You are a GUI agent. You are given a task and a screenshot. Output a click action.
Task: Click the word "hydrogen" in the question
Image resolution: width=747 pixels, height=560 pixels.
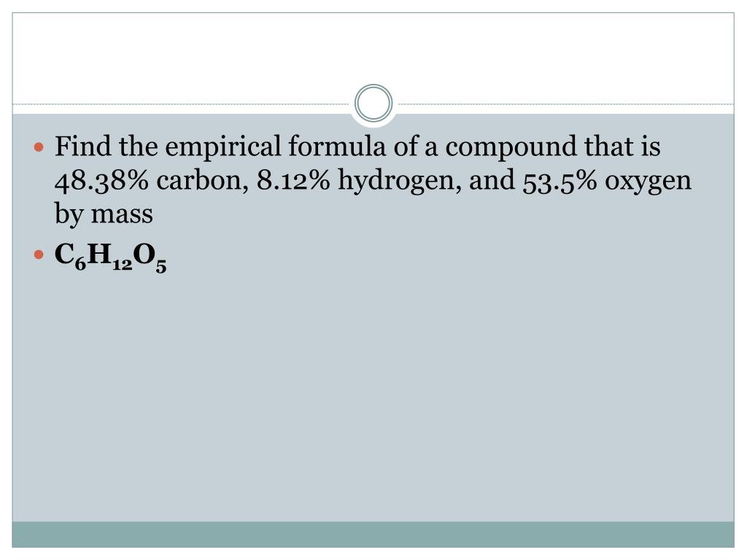click(399, 181)
